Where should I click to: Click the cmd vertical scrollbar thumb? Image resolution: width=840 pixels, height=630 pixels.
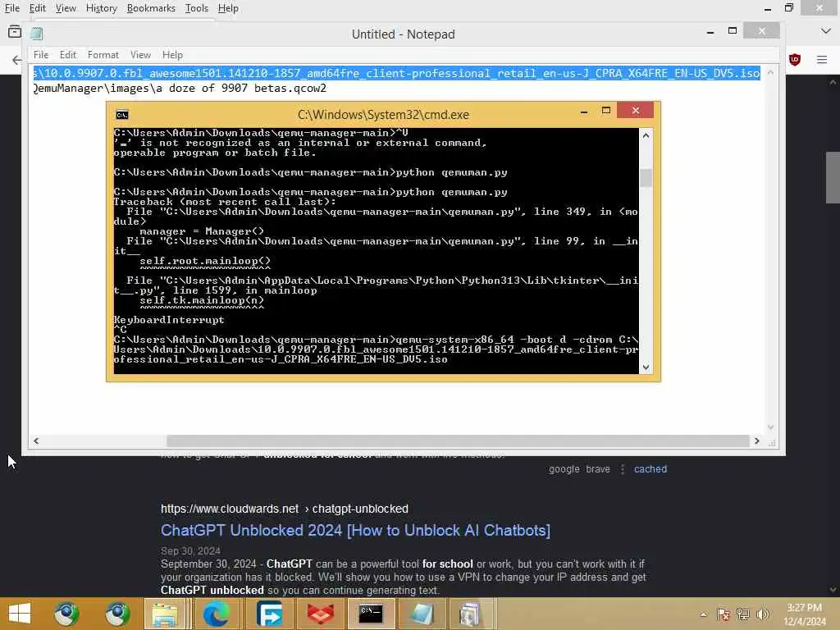(646, 178)
